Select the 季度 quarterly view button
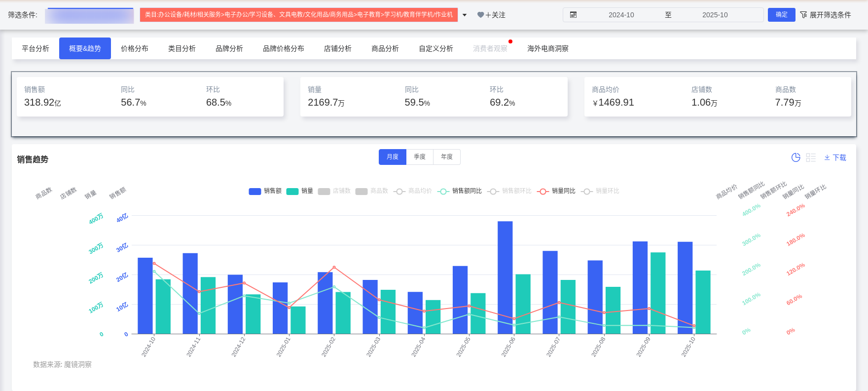Screen dimensions: 868x391 [420, 157]
